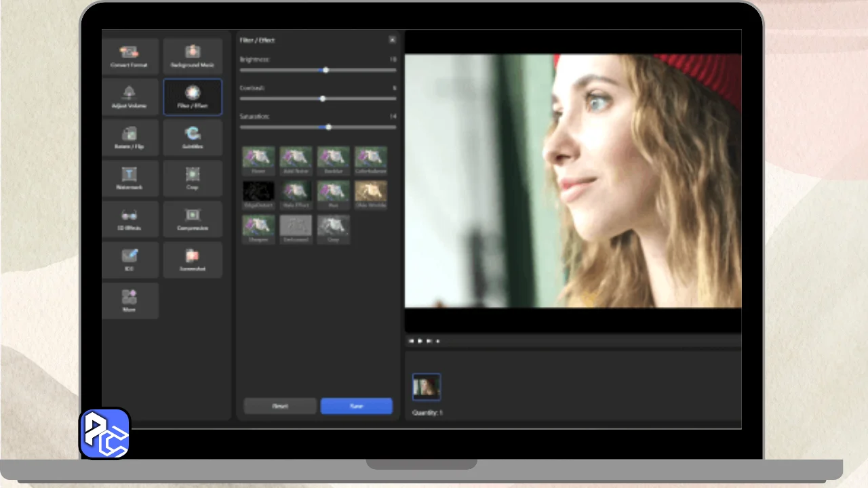Select the video clip thumbnail above Quantity

[x=427, y=387]
